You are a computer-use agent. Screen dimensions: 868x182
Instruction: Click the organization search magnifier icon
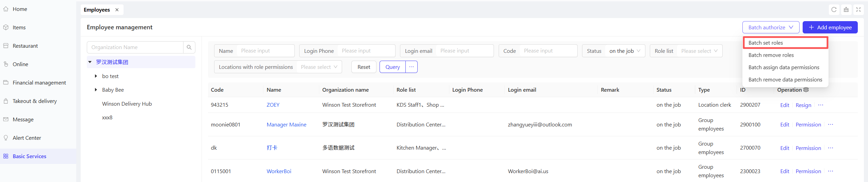coord(189,47)
